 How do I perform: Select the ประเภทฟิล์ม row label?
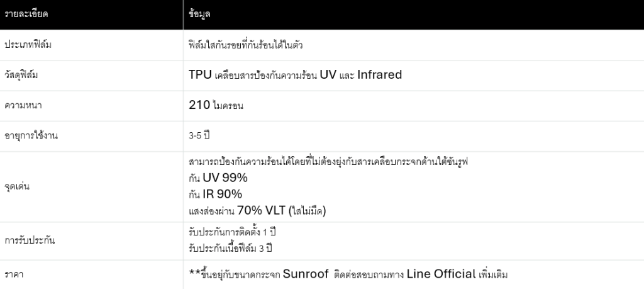[x=28, y=45]
